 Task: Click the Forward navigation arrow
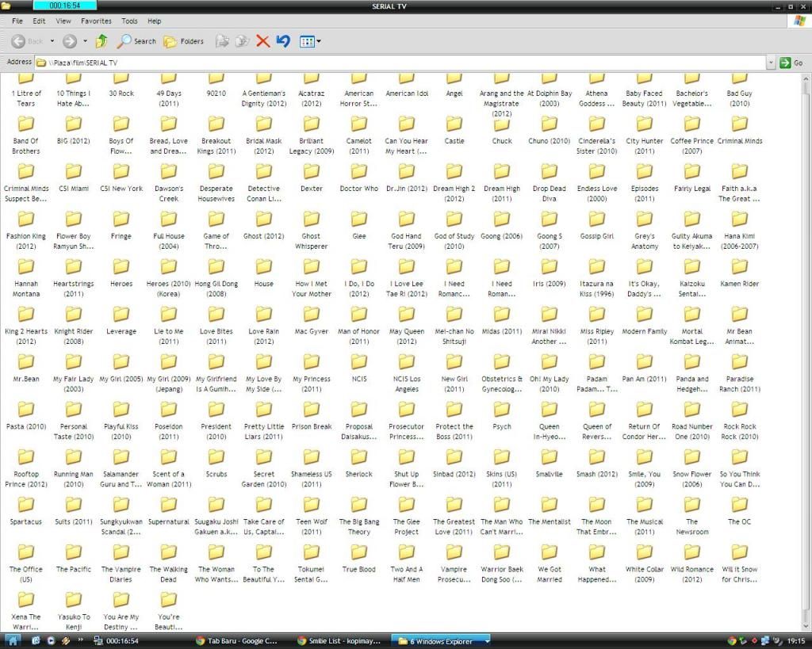[x=69, y=41]
